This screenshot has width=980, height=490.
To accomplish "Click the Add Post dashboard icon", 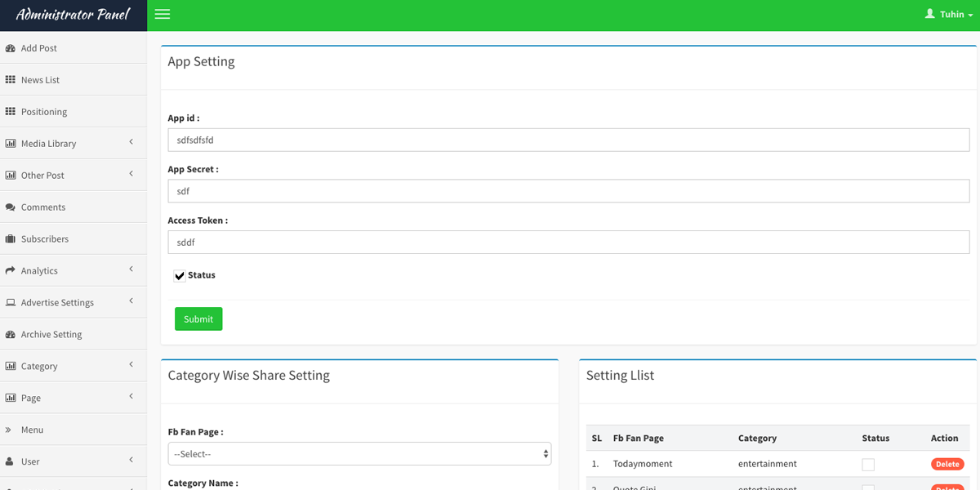I will click(11, 48).
